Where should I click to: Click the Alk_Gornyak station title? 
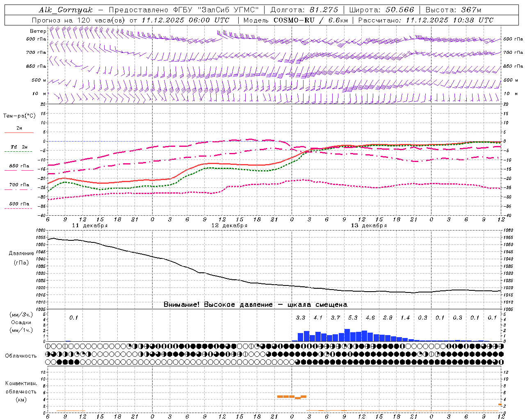[x=66, y=10]
